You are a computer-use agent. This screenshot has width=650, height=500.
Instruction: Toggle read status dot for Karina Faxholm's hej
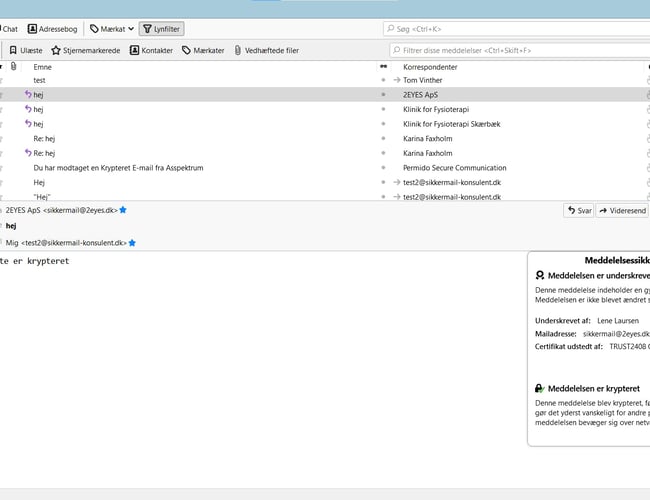(x=383, y=139)
